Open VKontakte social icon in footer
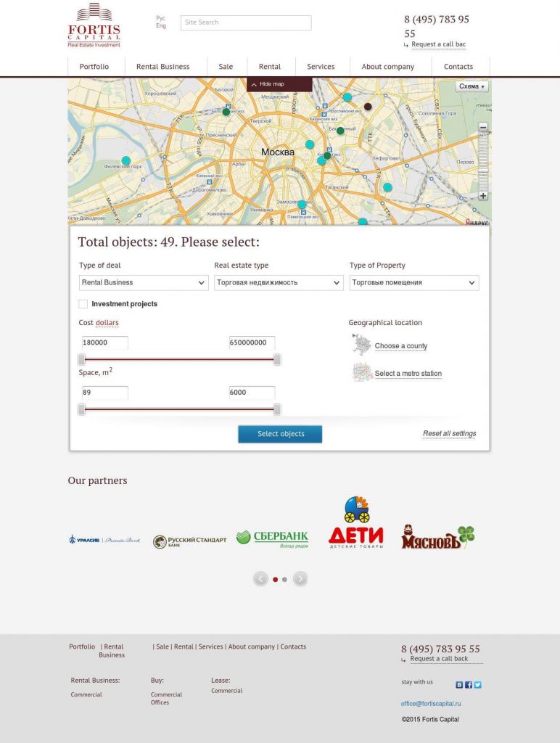Image resolution: width=560 pixels, height=743 pixels. coord(459,685)
